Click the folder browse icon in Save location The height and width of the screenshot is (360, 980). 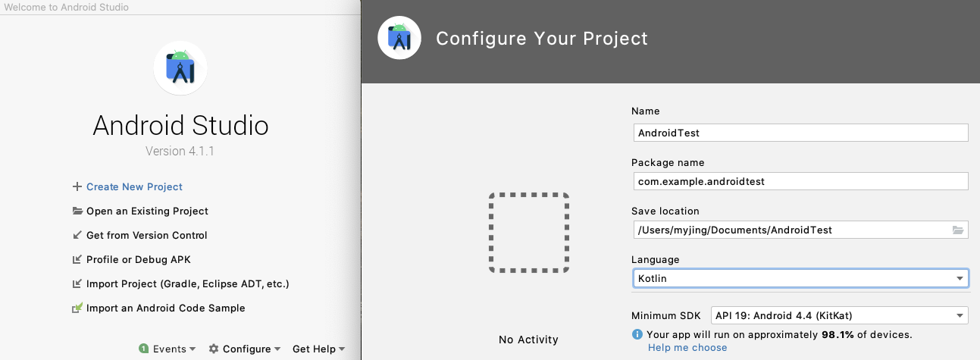click(x=958, y=230)
